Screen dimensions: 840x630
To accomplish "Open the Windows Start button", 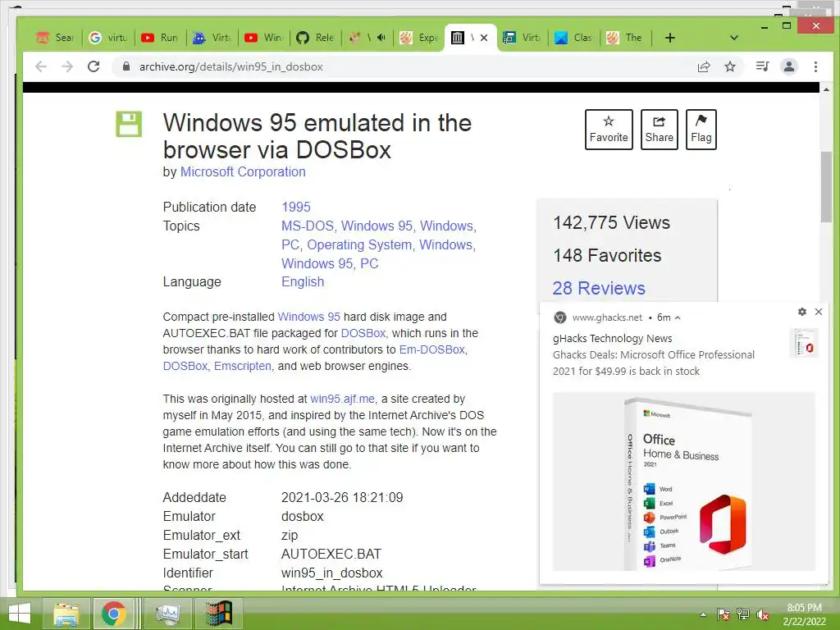I will point(20,614).
